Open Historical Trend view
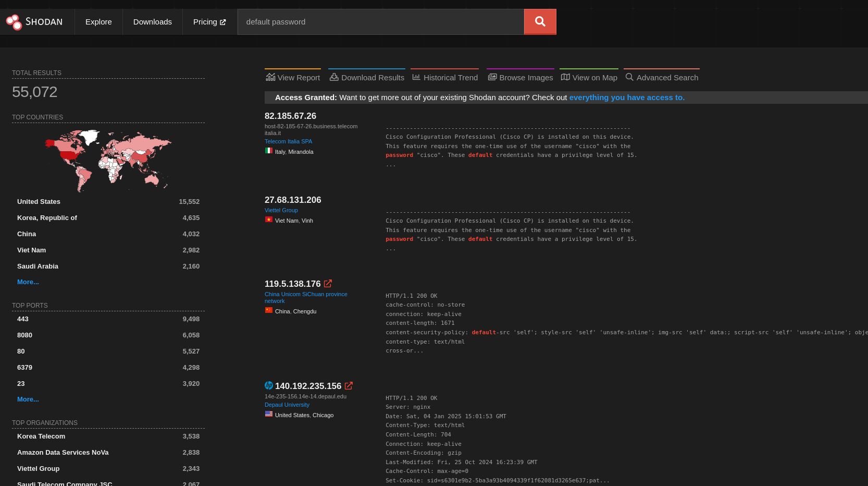This screenshot has height=486, width=868. tap(445, 77)
